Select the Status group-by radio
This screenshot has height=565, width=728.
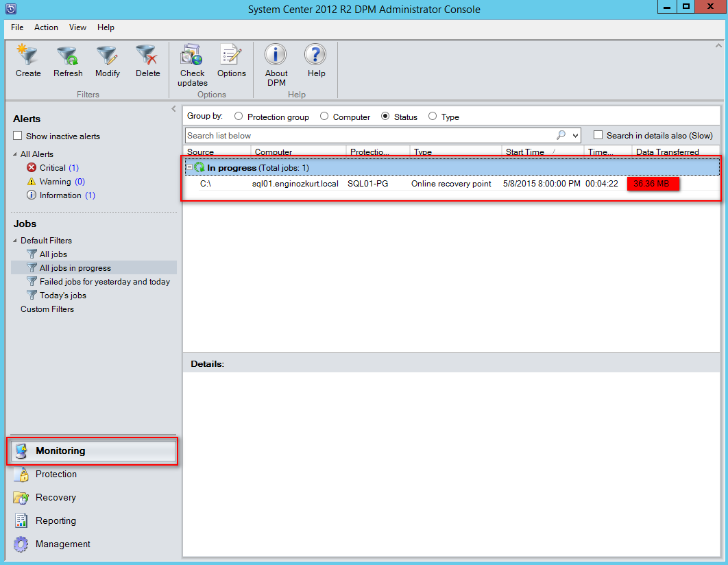[385, 116]
